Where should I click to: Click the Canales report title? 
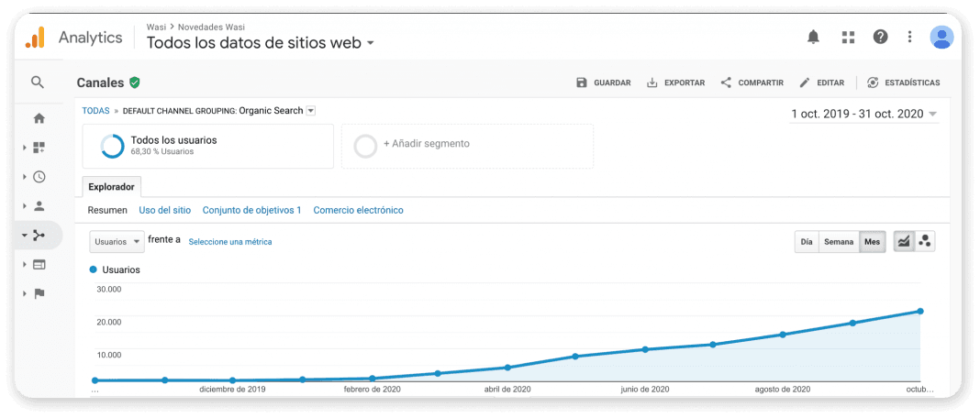tap(101, 82)
